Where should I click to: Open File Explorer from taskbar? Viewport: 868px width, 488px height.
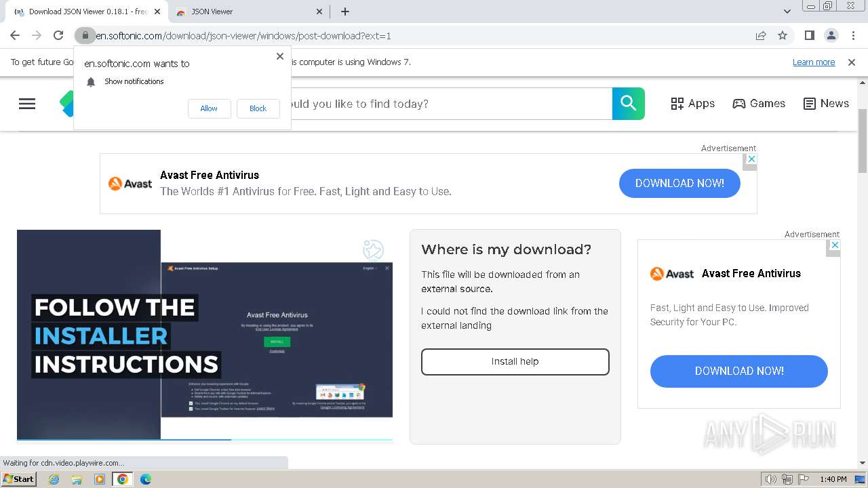pyautogui.click(x=77, y=479)
